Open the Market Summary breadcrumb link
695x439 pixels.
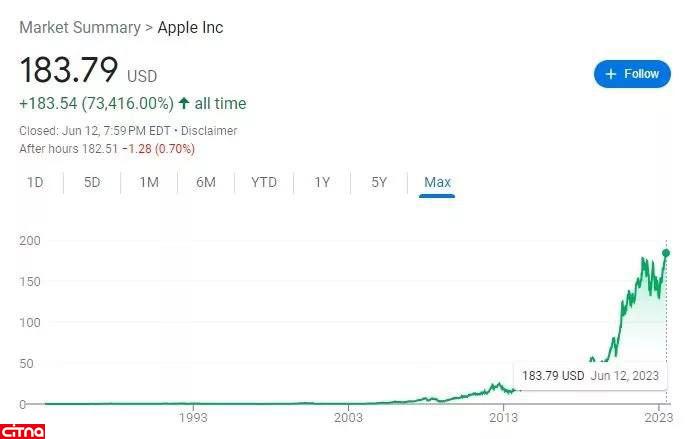[x=80, y=27]
